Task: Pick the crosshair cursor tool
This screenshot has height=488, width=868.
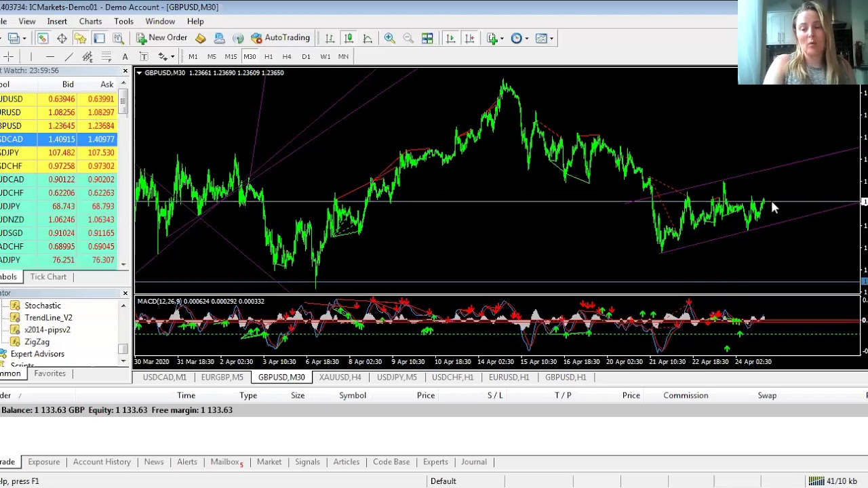Action: (8, 56)
